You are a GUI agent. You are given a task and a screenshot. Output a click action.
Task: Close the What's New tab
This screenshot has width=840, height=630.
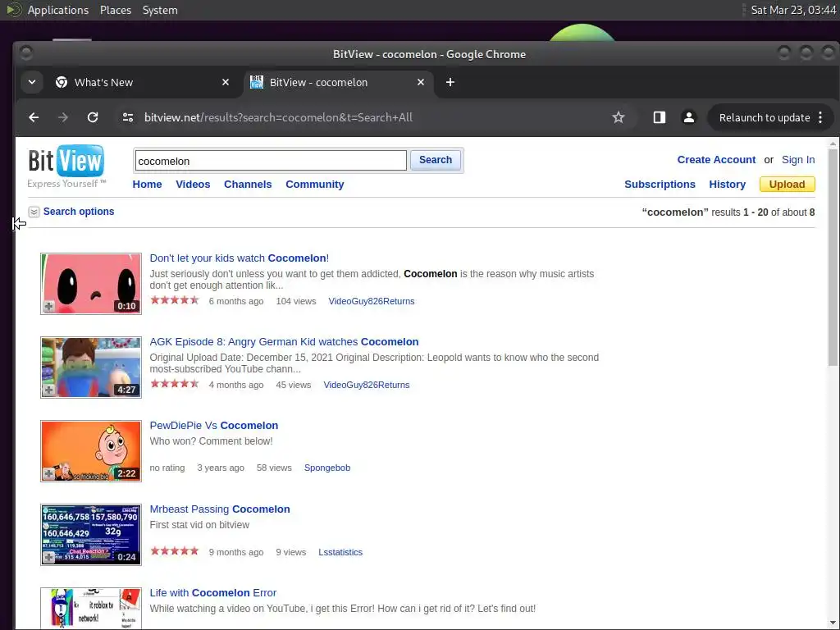[x=226, y=82]
